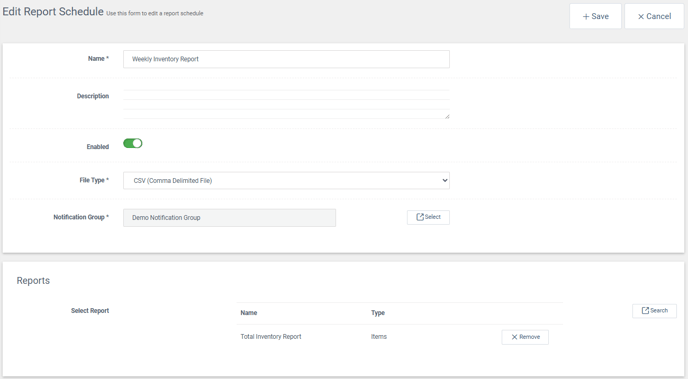Screen dimensions: 688x379
Task: Turn off the Enabled switch
Action: click(x=133, y=143)
